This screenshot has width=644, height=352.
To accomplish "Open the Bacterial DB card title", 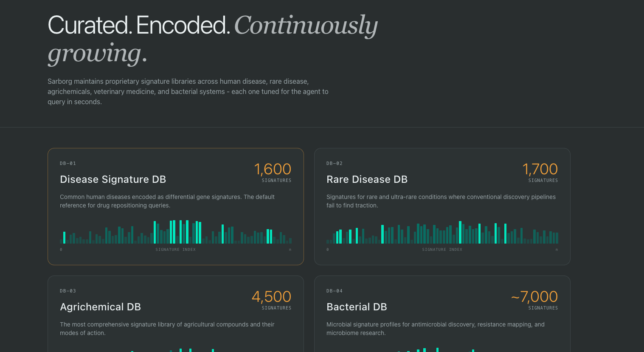I will (x=357, y=307).
